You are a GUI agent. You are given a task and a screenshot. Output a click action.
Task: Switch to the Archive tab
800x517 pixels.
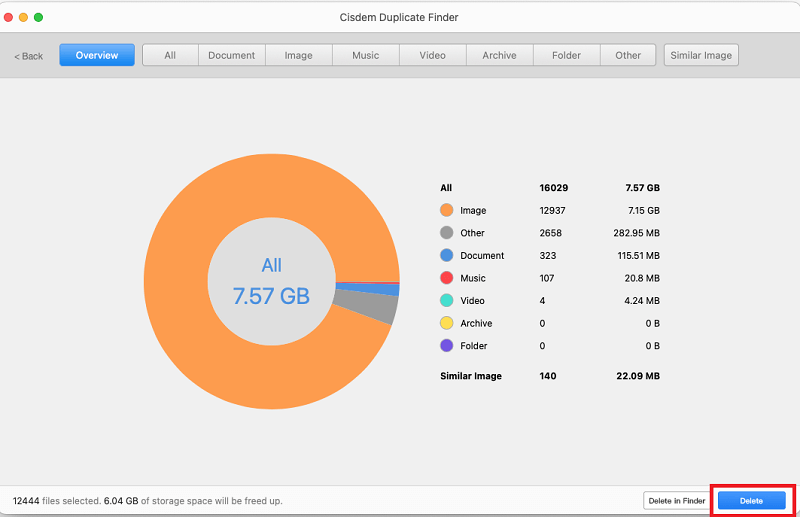click(499, 55)
